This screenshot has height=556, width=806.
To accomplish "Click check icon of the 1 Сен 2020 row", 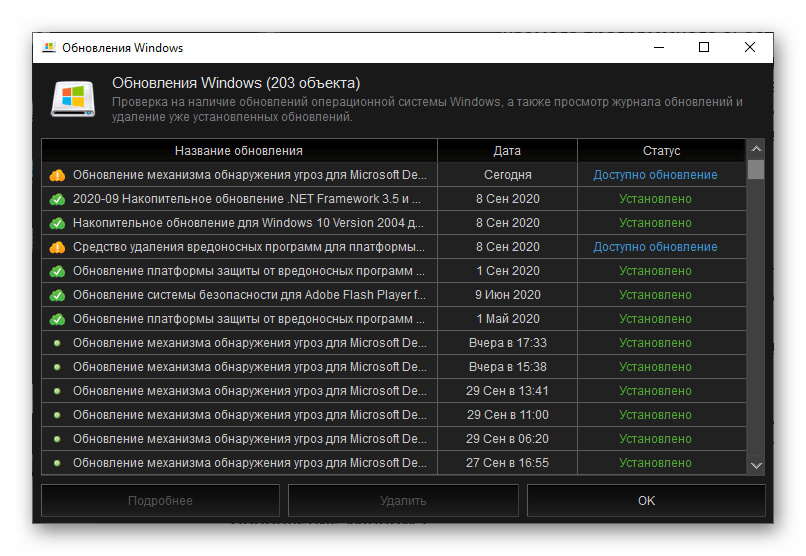I will (x=57, y=271).
